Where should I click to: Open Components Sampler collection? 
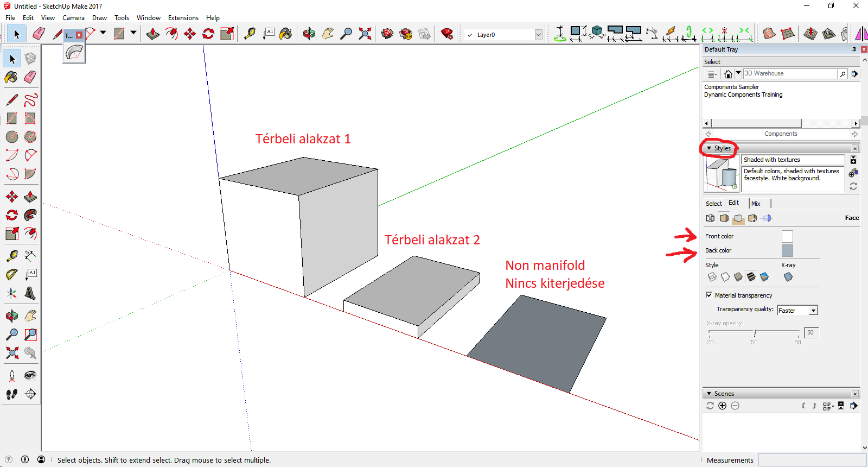[x=731, y=87]
